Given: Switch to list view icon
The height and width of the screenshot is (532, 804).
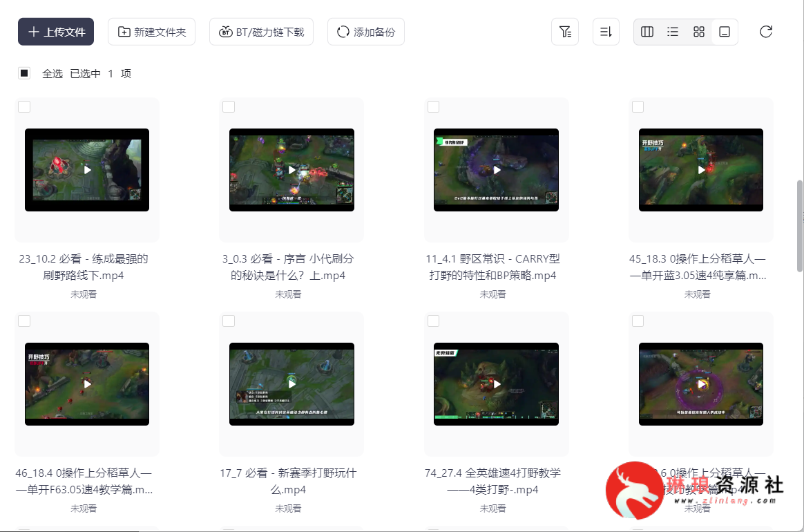Looking at the screenshot, I should [673, 32].
